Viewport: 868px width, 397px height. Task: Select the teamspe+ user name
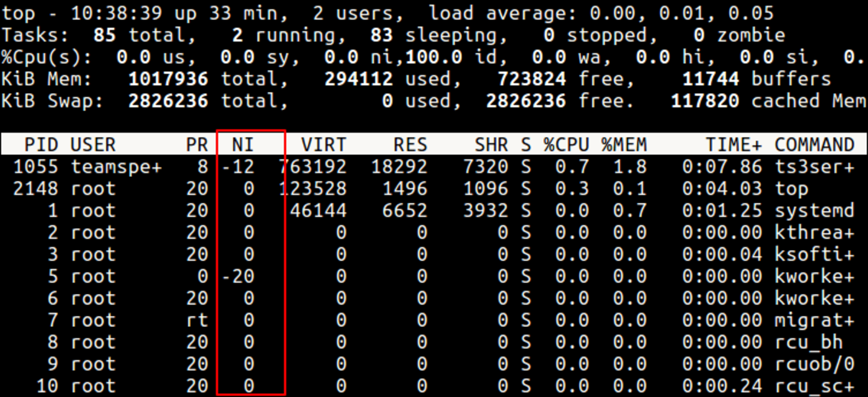coord(116,167)
